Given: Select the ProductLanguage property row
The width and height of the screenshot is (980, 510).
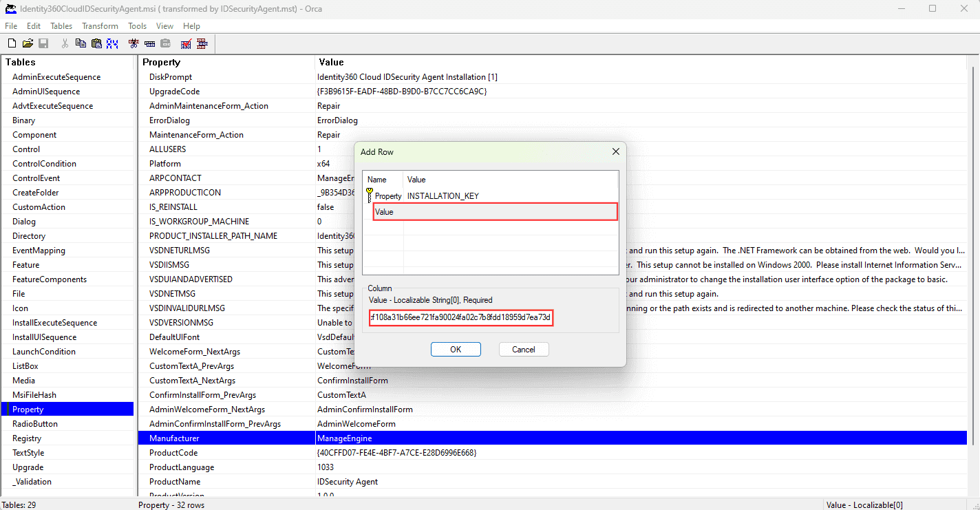Looking at the screenshot, I should (553, 467).
